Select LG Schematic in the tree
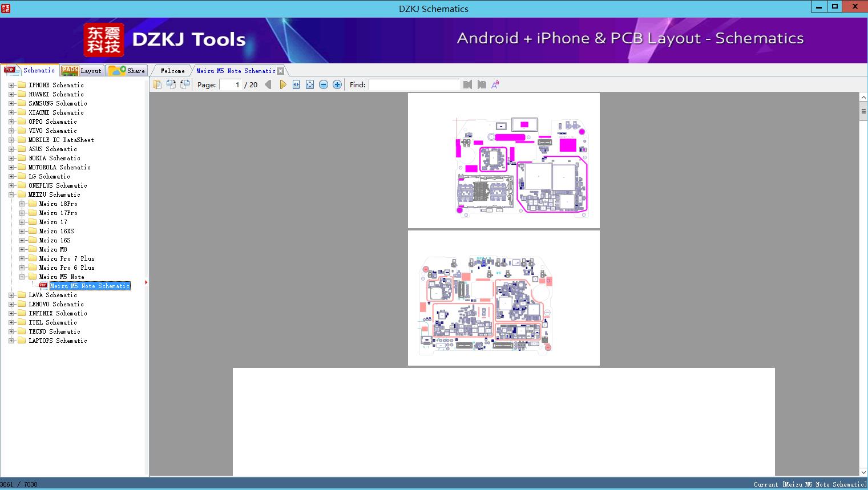This screenshot has height=490, width=868. tap(49, 176)
